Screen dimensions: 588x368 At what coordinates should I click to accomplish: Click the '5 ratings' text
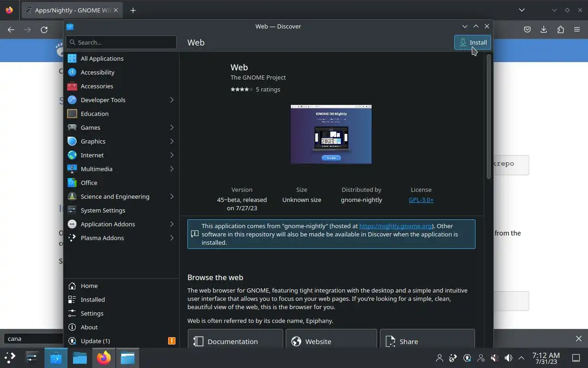[268, 89]
